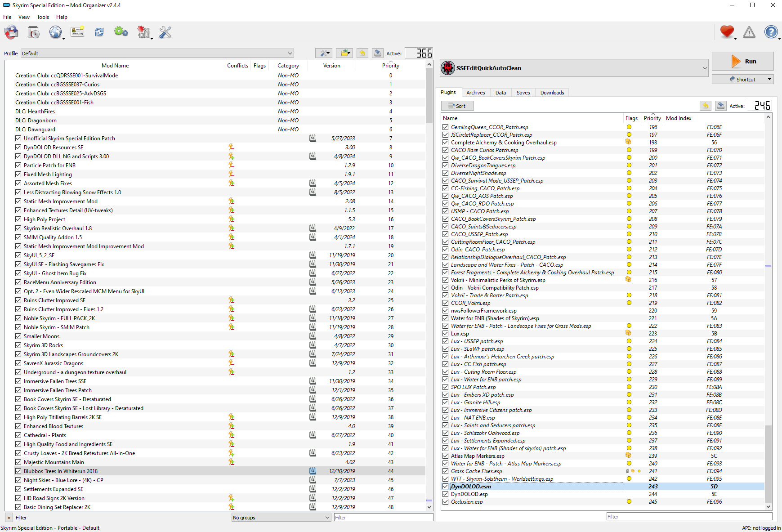The height and width of the screenshot is (532, 782).
Task: Switch to the Downloads tab
Action: 552,93
